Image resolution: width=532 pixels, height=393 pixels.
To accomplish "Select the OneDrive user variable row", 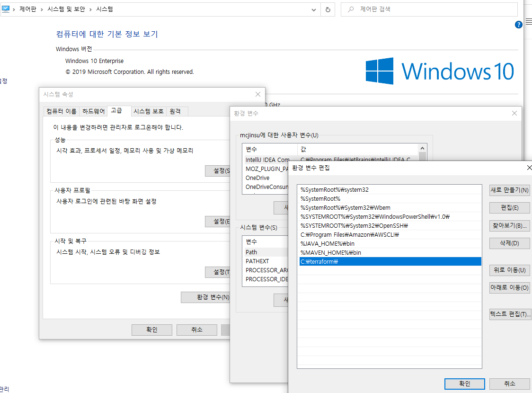I will [267, 178].
